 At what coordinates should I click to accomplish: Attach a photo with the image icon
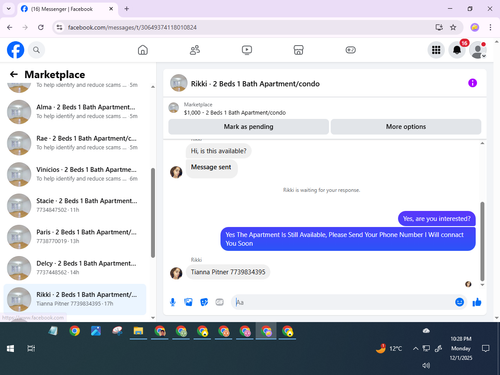pos(188,302)
